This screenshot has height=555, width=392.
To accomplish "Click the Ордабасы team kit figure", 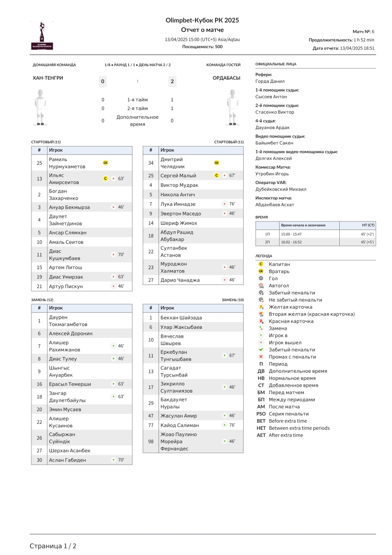I will coord(232,107).
